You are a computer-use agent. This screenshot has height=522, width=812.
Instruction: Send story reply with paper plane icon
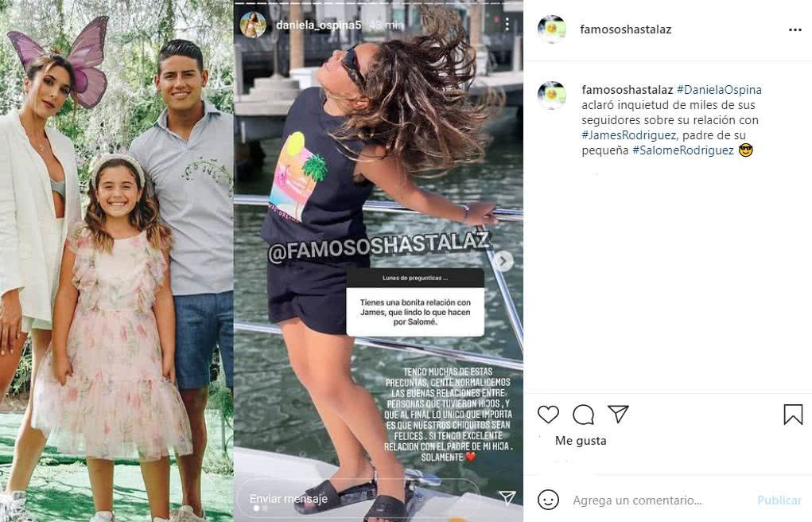click(x=507, y=497)
